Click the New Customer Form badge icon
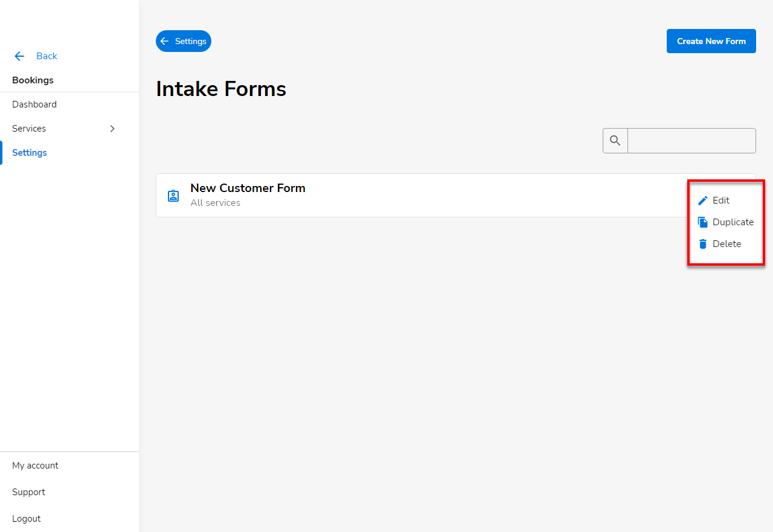The width and height of the screenshot is (773, 532). click(x=173, y=196)
